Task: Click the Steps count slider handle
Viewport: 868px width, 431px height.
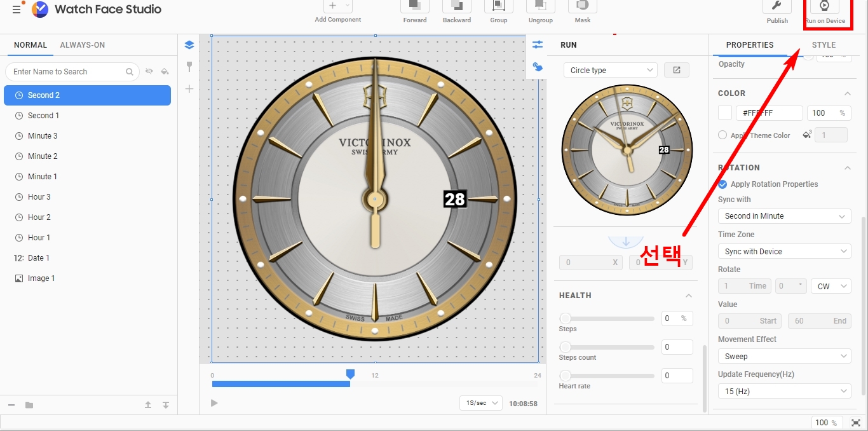Action: click(565, 347)
